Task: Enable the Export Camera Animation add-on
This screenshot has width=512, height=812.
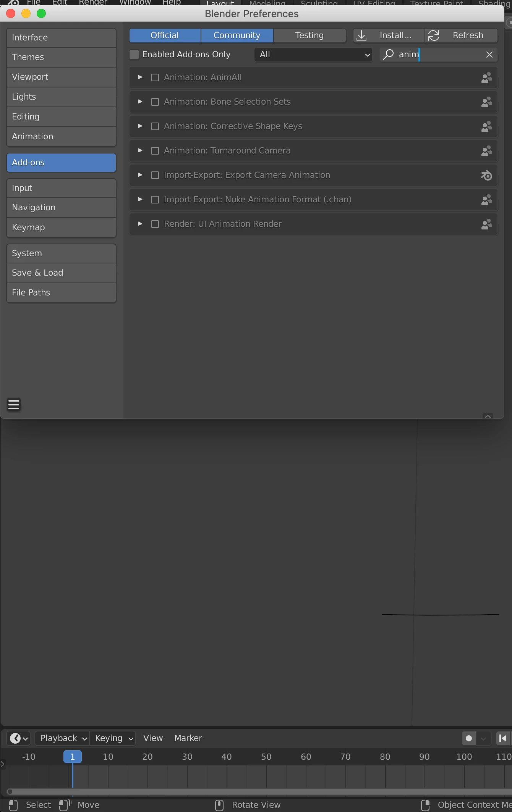Action: (x=155, y=175)
